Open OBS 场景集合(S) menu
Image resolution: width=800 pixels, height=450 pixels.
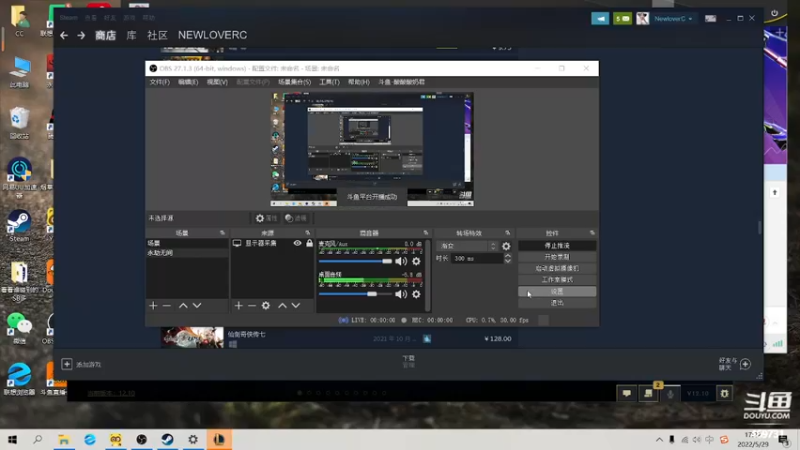(x=294, y=82)
